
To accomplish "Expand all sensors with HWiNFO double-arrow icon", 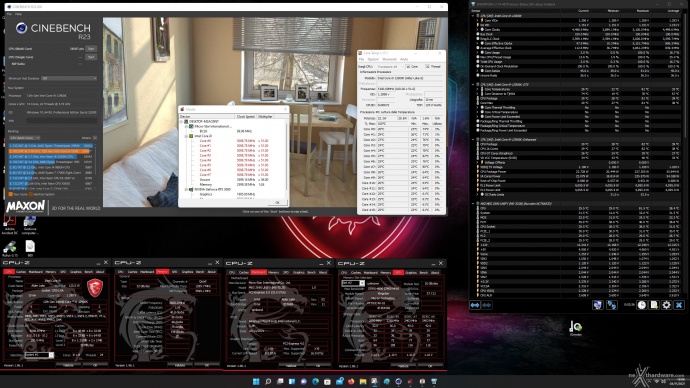I will [475, 305].
